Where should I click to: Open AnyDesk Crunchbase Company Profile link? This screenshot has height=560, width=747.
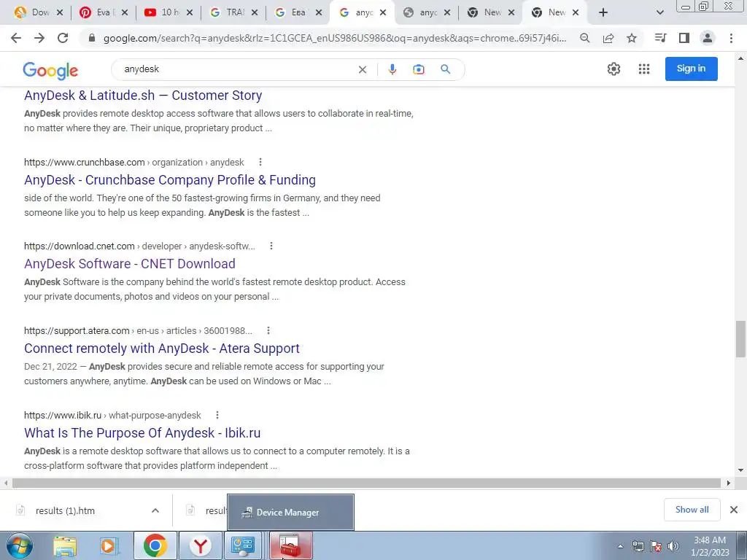[x=170, y=180]
